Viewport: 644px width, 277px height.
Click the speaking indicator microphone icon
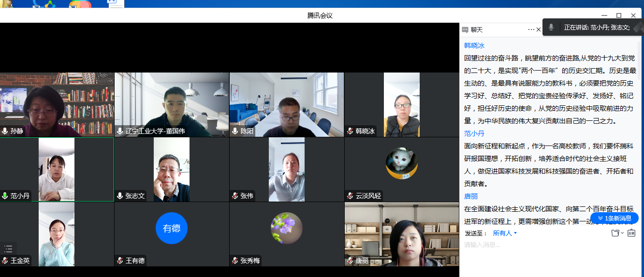[x=551, y=27]
